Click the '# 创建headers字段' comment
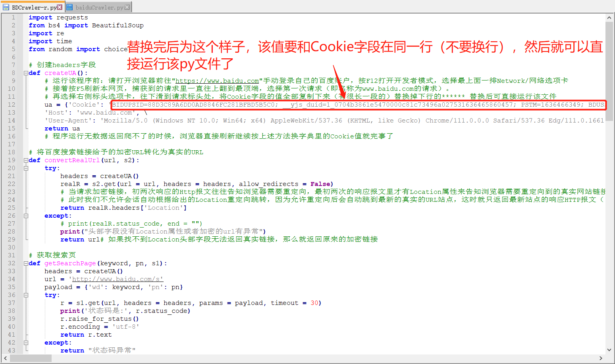Viewport: 615px width, 364px height. click(x=62, y=65)
